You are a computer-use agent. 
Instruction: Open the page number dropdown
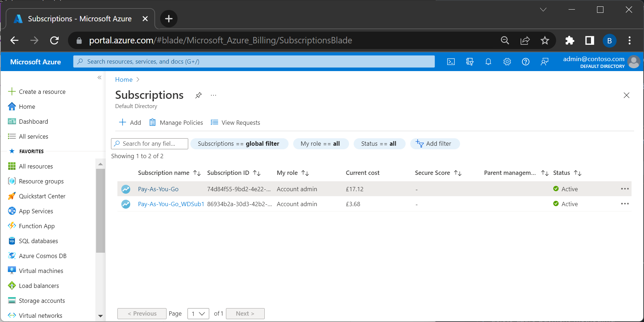pos(198,313)
